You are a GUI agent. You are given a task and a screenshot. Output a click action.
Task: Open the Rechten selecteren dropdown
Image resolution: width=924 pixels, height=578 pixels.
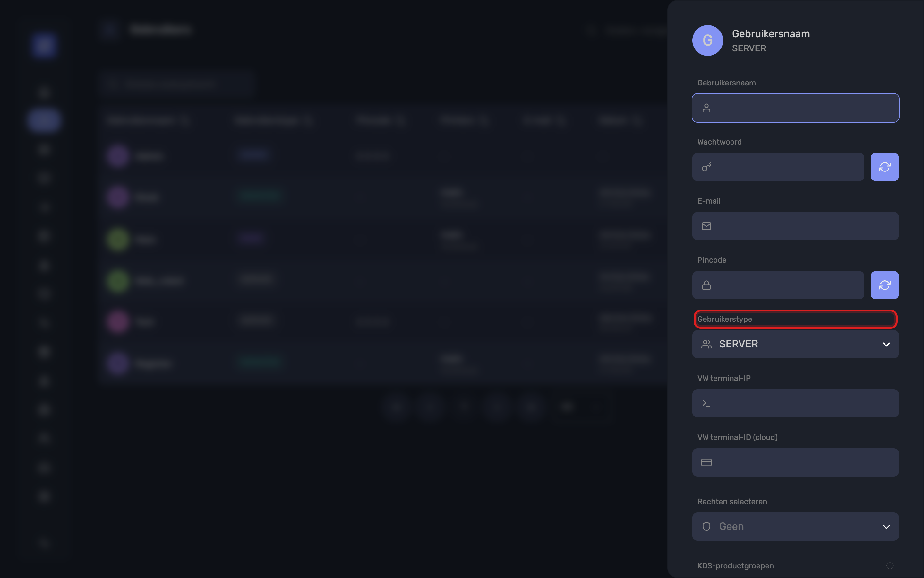(795, 526)
